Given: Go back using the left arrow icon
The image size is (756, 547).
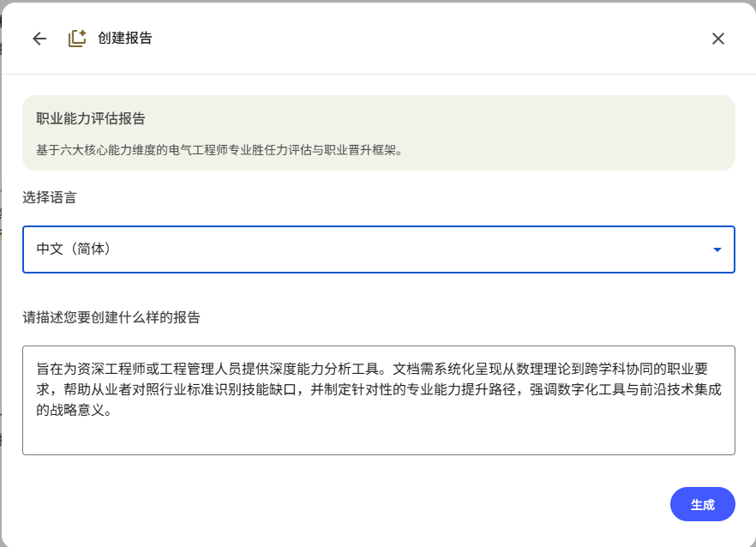Looking at the screenshot, I should click(x=39, y=39).
